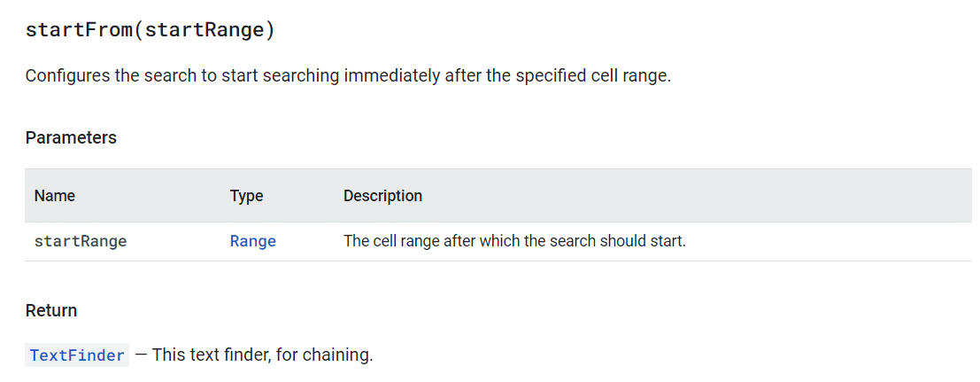This screenshot has width=980, height=382.
Task: Click the Description column header
Action: click(382, 196)
